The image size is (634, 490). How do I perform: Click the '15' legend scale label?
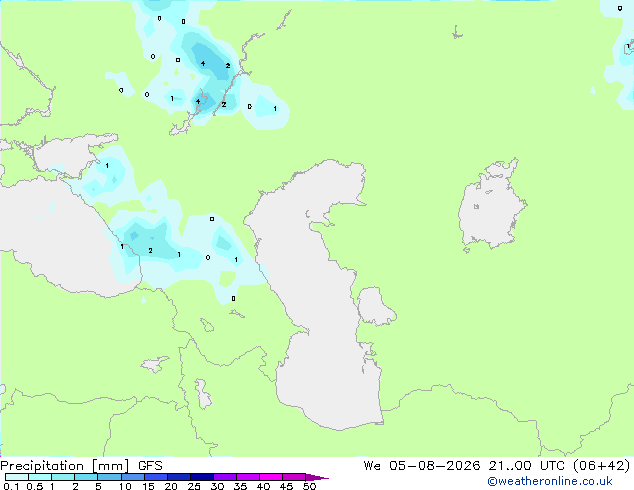click(148, 486)
